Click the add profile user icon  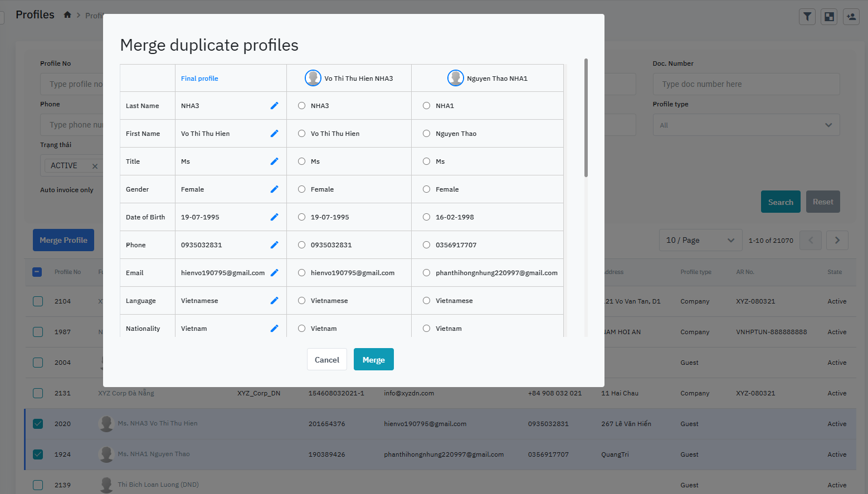pos(851,17)
